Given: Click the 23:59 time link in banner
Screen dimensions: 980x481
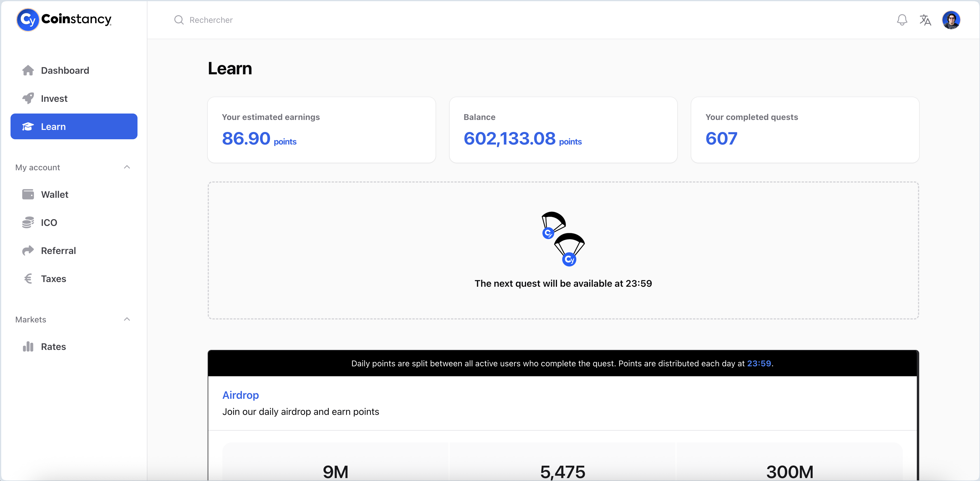Looking at the screenshot, I should point(759,363).
